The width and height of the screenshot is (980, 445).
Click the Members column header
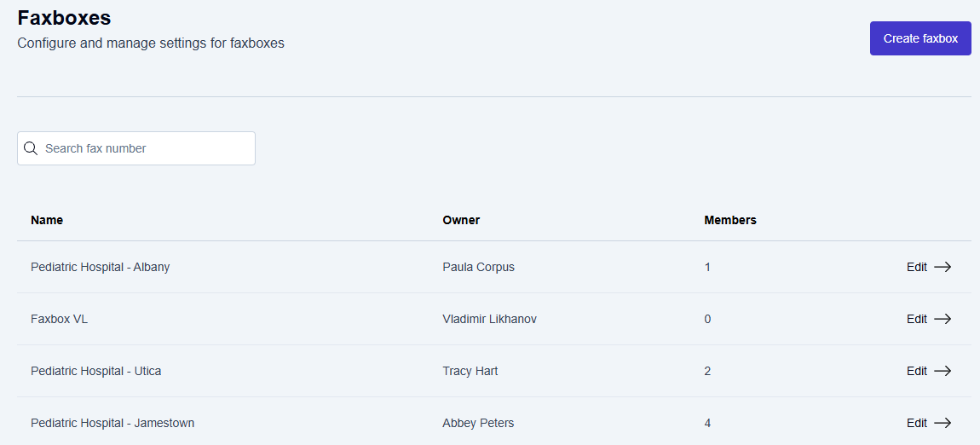tap(730, 220)
